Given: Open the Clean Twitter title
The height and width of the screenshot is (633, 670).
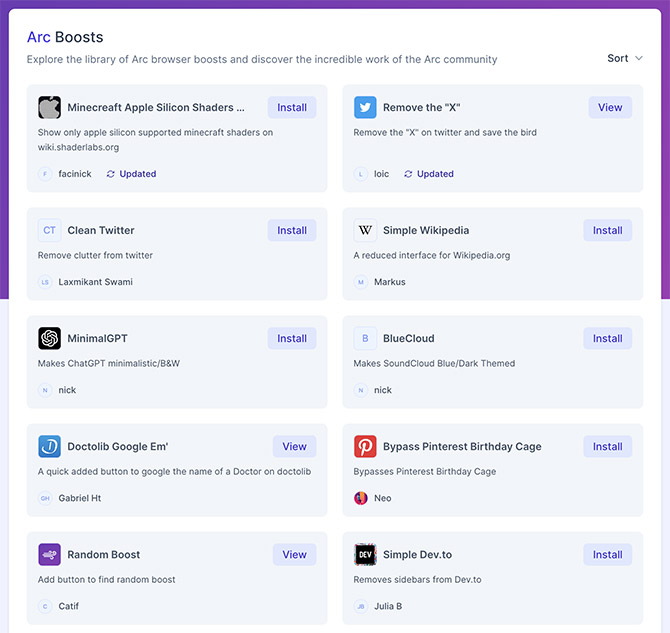Looking at the screenshot, I should tap(101, 230).
